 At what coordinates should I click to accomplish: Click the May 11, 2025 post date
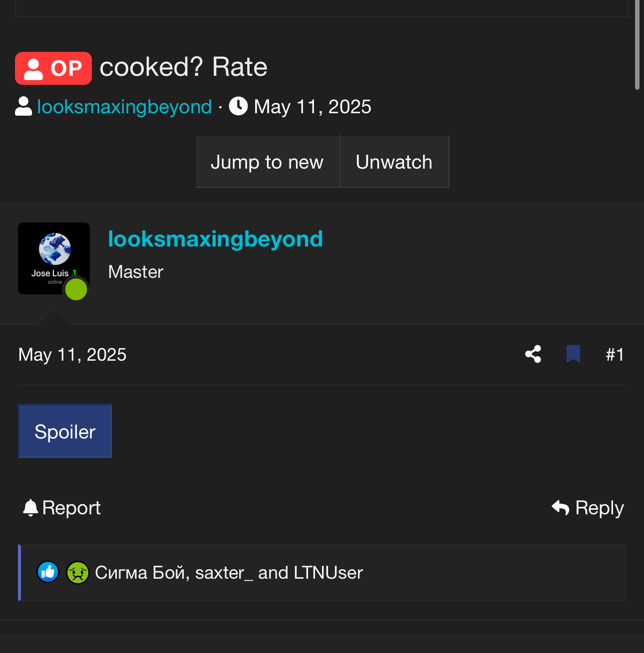[x=72, y=355]
